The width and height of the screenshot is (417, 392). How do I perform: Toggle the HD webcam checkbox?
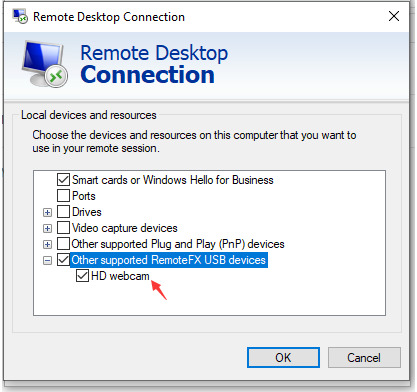point(82,276)
